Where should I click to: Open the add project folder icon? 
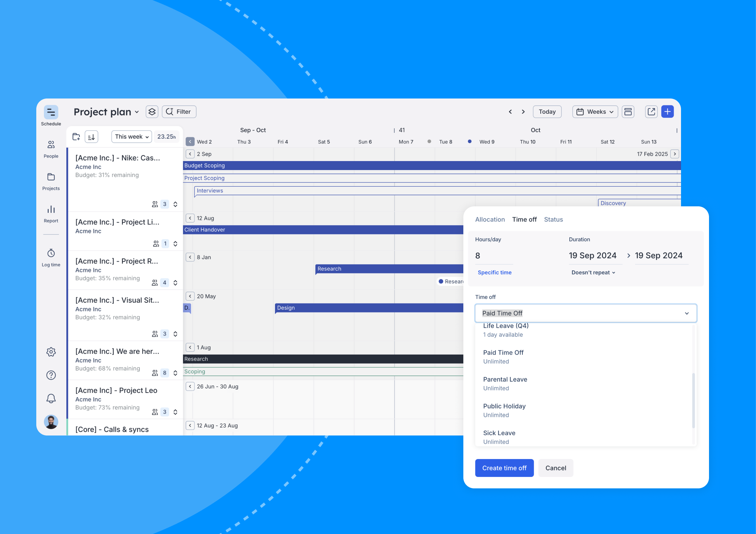pos(76,136)
